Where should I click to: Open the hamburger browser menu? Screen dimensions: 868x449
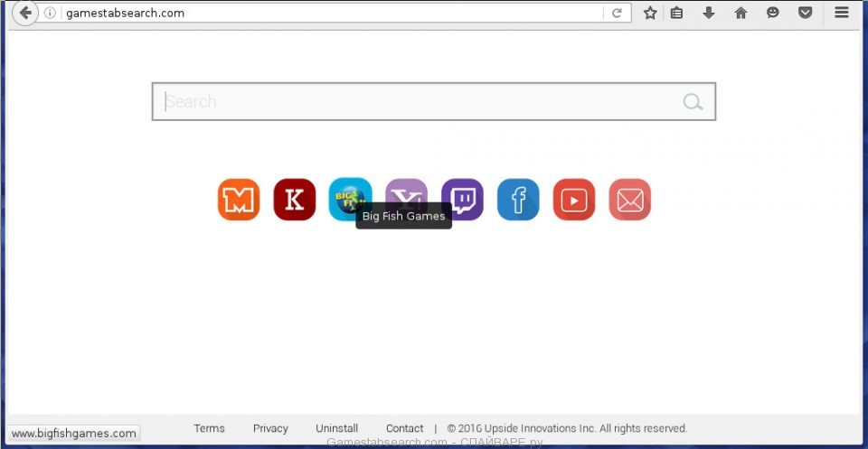842,13
